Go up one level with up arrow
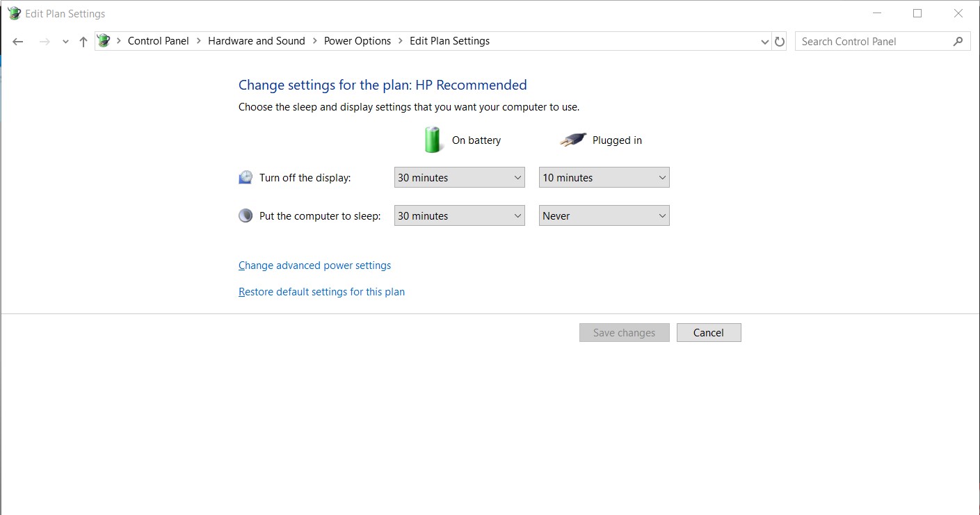 pyautogui.click(x=83, y=42)
